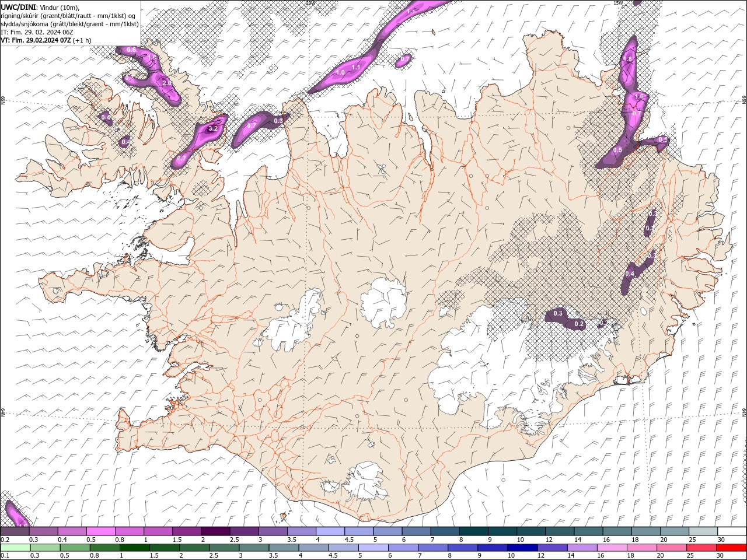This screenshot has height=560, width=747.
Task: Click the 1.8 snowfall value in northeast
Action: pyautogui.click(x=628, y=59)
